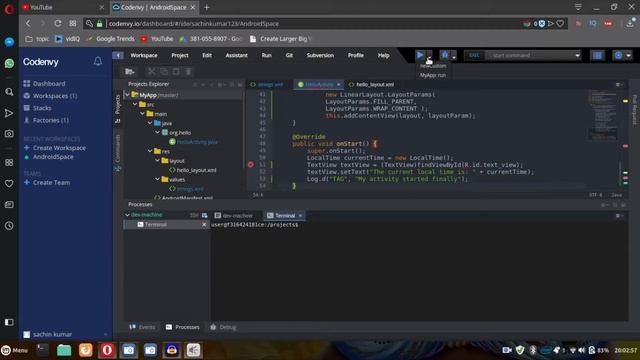This screenshot has width=640, height=360.
Task: Click Opera Messenger sidebar icon
Action: coord(9,42)
